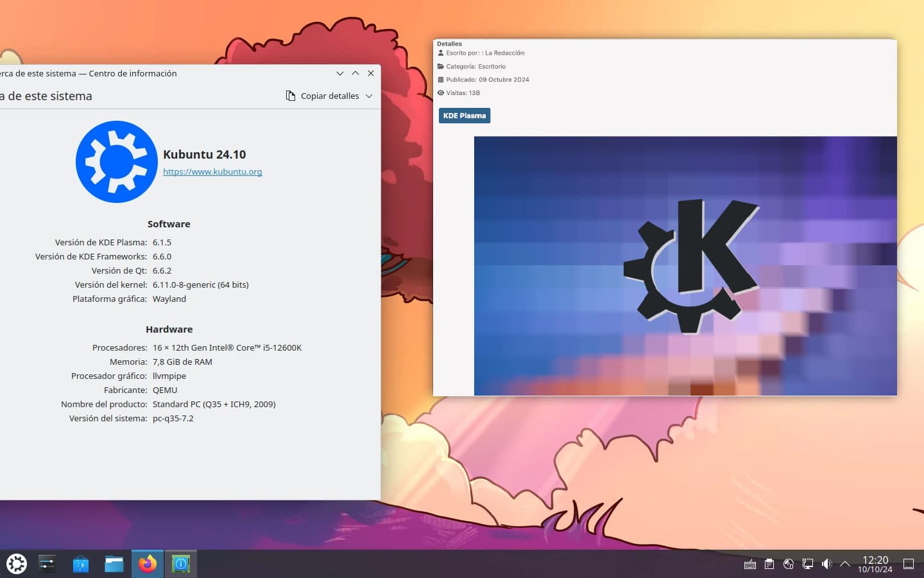
Task: Open the volume control tray icon
Action: coord(826,564)
